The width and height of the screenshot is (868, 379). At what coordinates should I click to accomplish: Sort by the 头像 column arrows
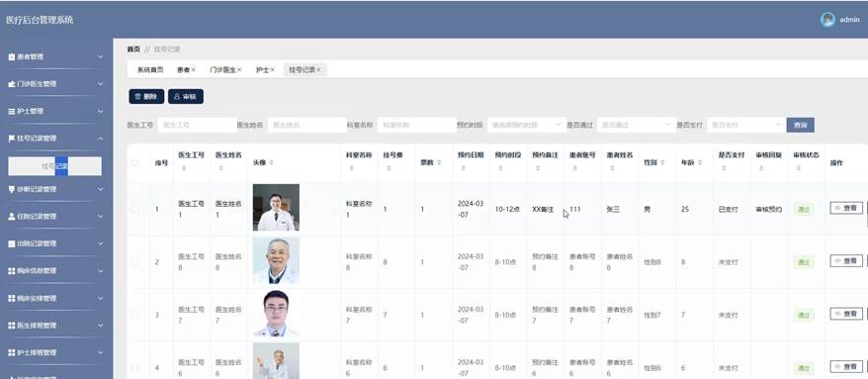click(x=271, y=162)
